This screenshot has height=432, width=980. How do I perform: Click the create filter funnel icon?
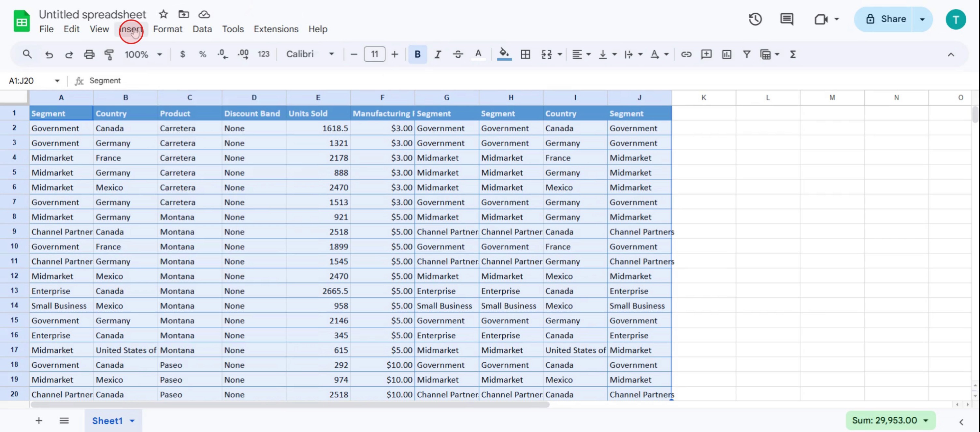click(x=746, y=54)
